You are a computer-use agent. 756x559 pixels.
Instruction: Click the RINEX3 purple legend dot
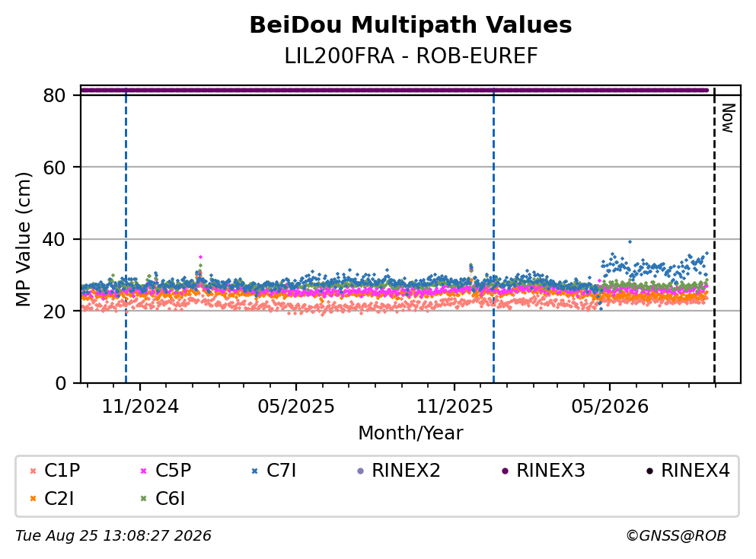(505, 471)
